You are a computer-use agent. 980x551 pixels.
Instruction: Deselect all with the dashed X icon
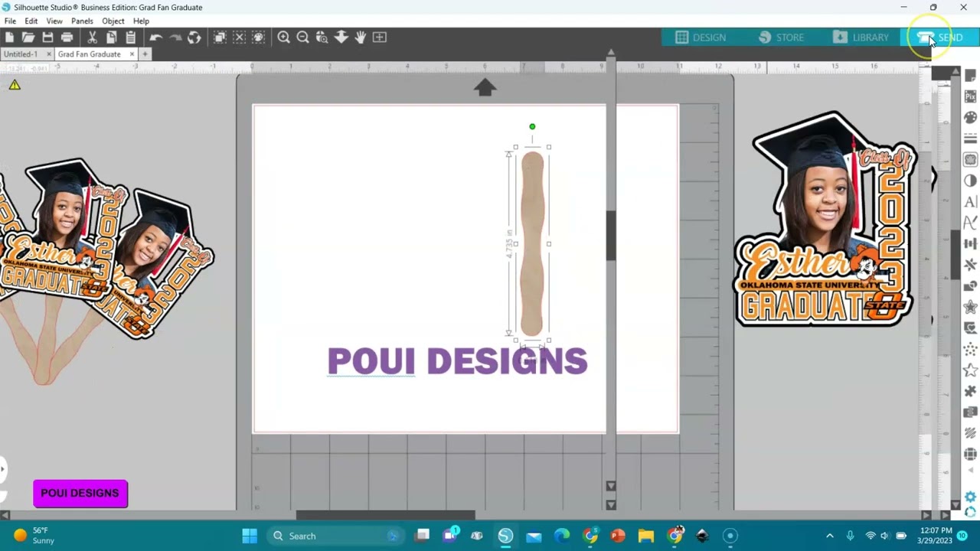tap(239, 37)
